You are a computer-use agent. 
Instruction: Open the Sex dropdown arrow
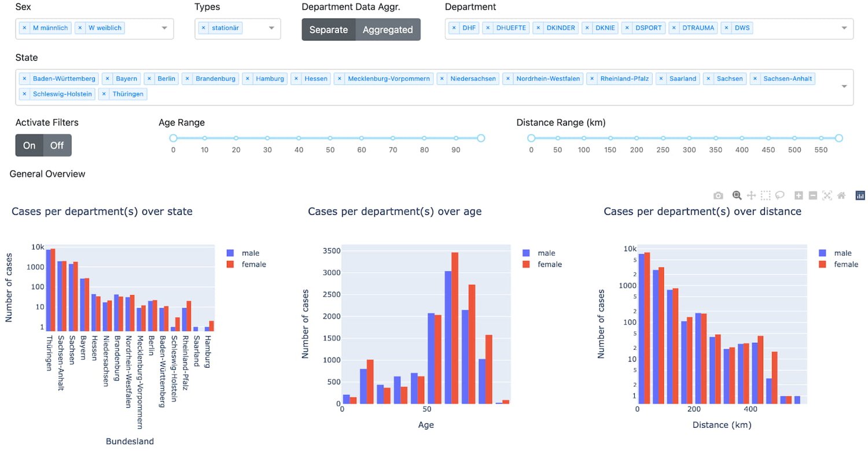coord(164,28)
